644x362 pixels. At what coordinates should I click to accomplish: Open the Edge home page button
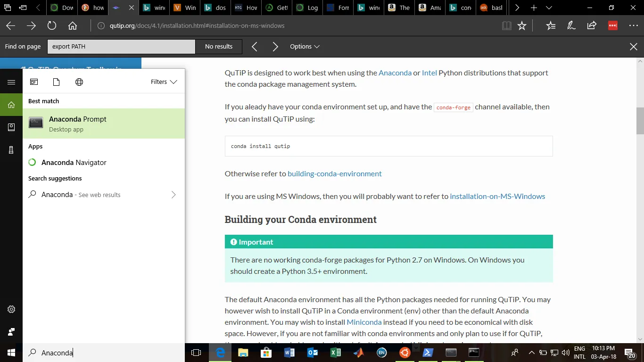(73, 26)
